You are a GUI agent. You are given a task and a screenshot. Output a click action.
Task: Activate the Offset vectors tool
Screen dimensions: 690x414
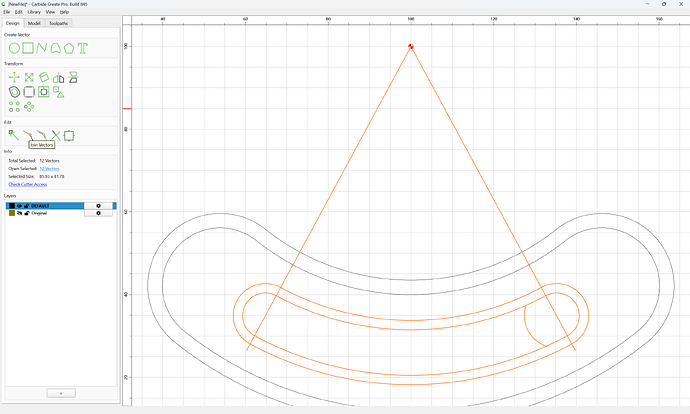click(14, 92)
